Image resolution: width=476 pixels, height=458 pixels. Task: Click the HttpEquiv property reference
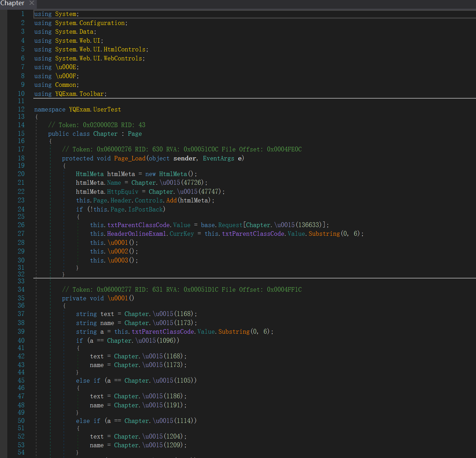pyautogui.click(x=123, y=192)
